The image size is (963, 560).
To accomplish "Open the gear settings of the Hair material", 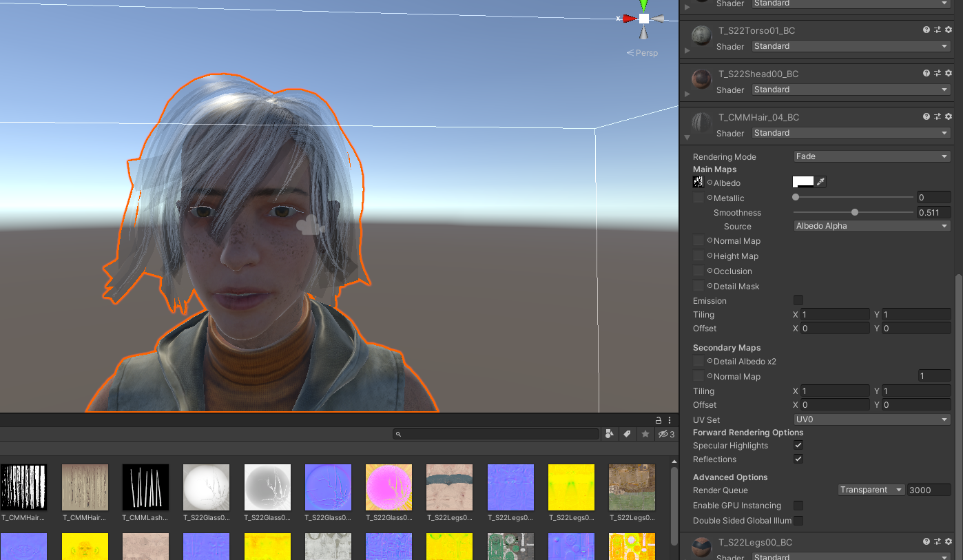I will 949,116.
